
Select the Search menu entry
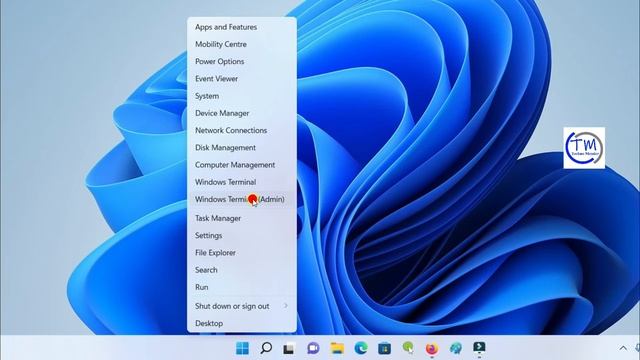coord(242,270)
